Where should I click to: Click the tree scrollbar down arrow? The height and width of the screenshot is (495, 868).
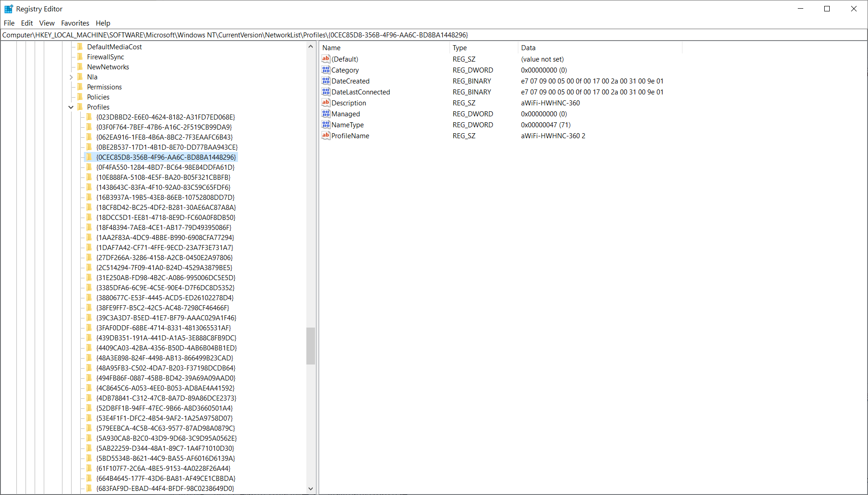[310, 489]
